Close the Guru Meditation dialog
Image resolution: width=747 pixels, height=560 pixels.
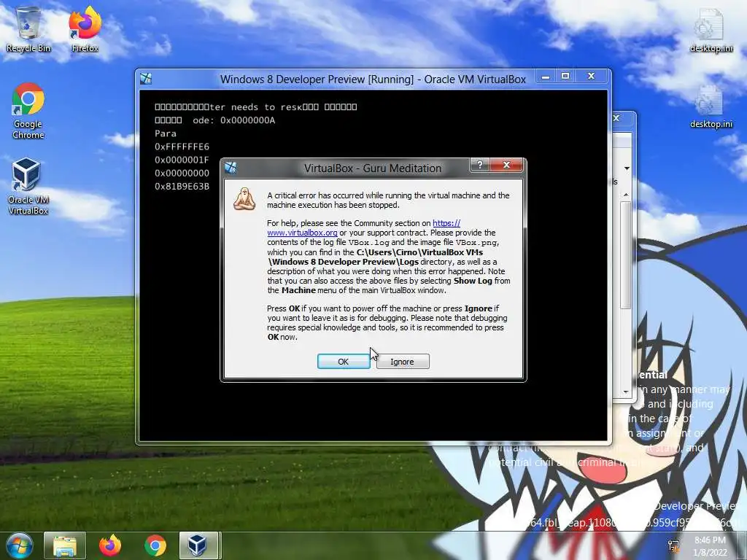tap(506, 165)
